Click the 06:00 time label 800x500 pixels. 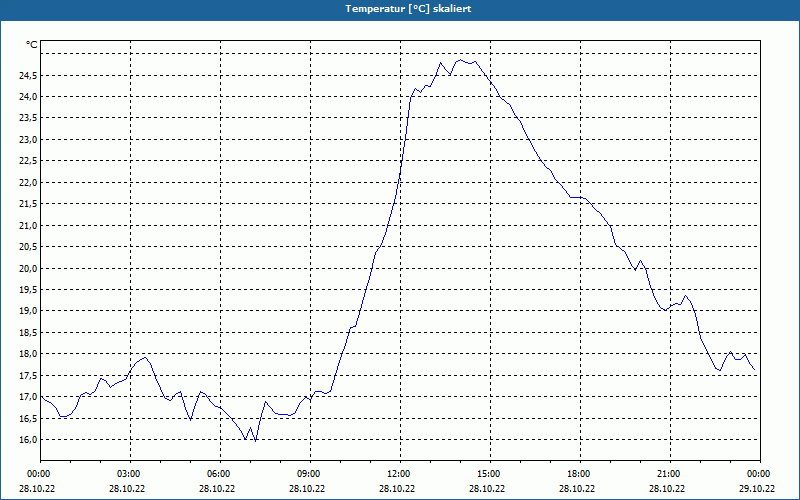click(220, 474)
